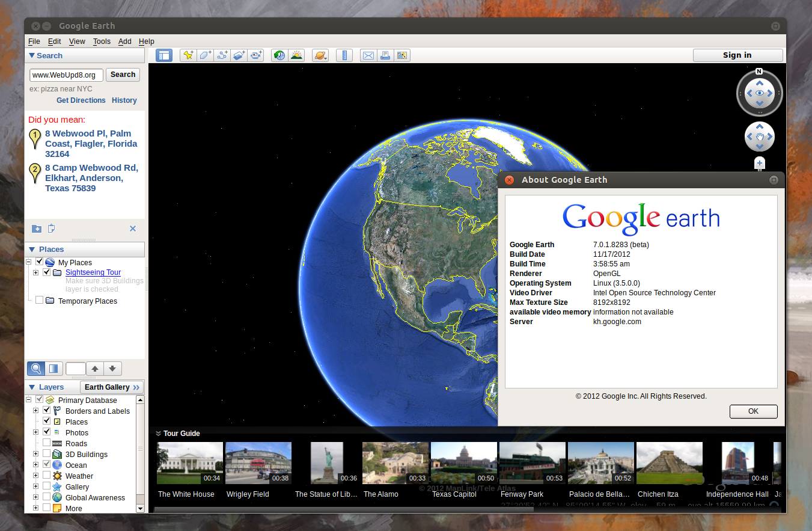Toggle sunlight across the landscape

click(x=296, y=55)
